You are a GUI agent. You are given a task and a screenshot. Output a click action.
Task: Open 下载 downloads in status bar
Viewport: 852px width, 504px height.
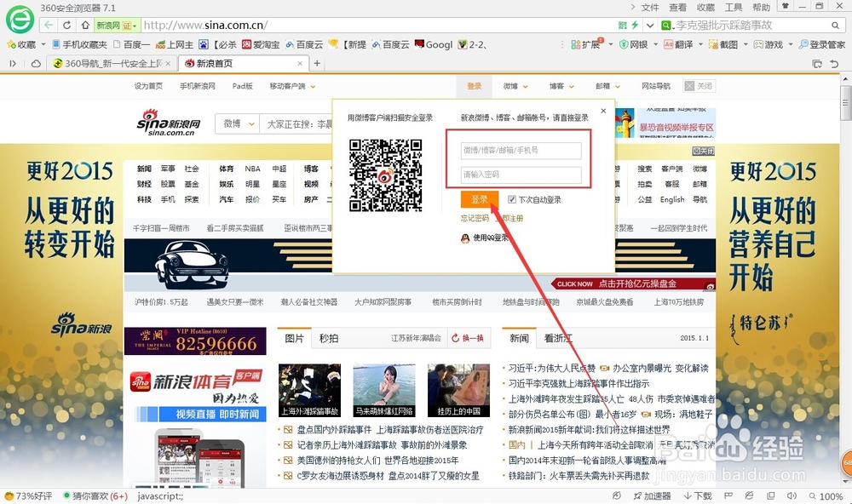click(698, 495)
